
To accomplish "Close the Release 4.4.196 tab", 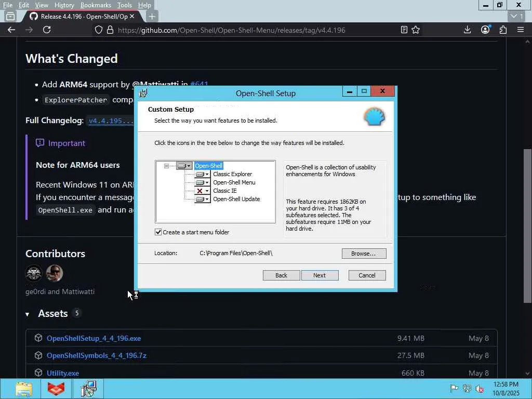I will [132, 16].
